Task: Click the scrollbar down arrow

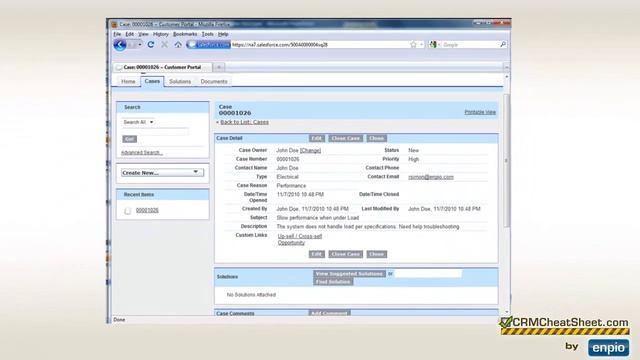Action: (507, 312)
